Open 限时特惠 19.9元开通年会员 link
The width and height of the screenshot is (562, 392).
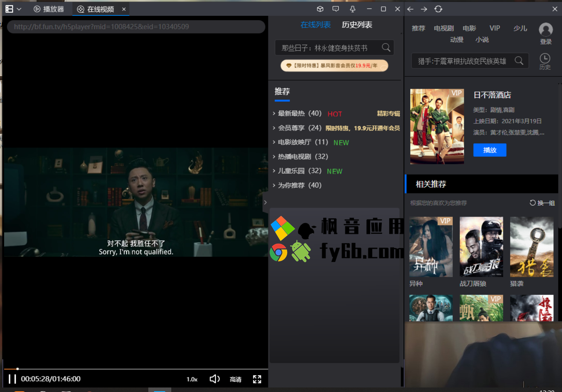[362, 128]
